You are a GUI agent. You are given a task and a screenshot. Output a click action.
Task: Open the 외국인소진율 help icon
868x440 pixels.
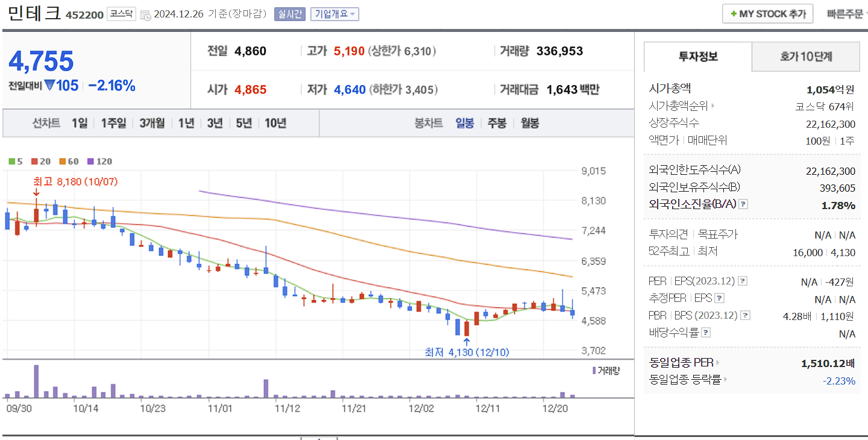tap(743, 204)
